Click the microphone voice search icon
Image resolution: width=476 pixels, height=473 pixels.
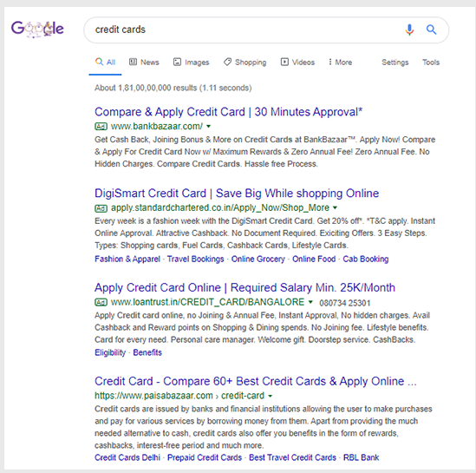pyautogui.click(x=409, y=30)
